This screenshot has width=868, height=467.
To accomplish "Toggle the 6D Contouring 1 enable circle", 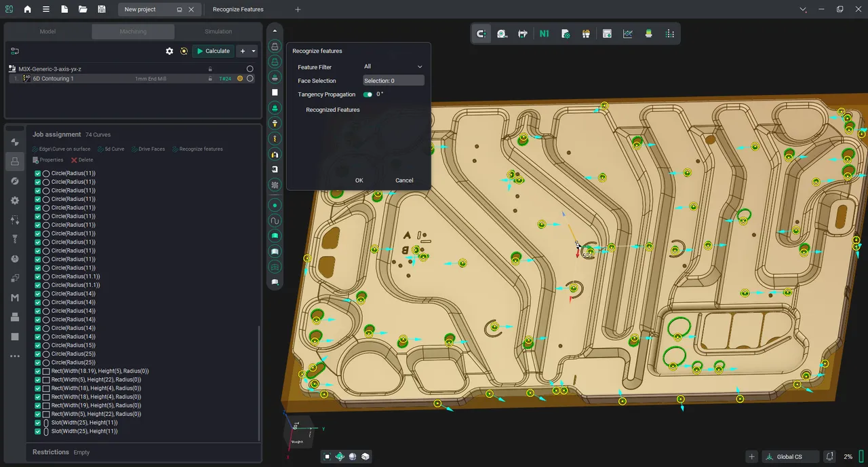I will (x=250, y=79).
